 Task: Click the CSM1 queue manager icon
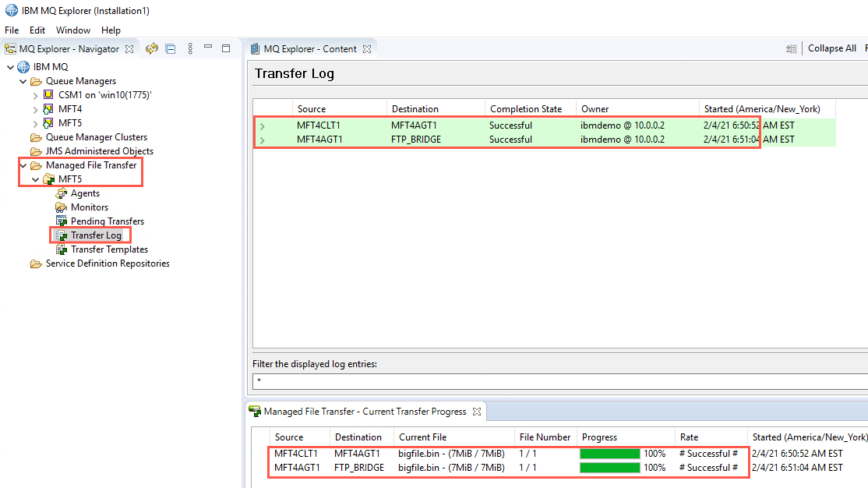49,95
